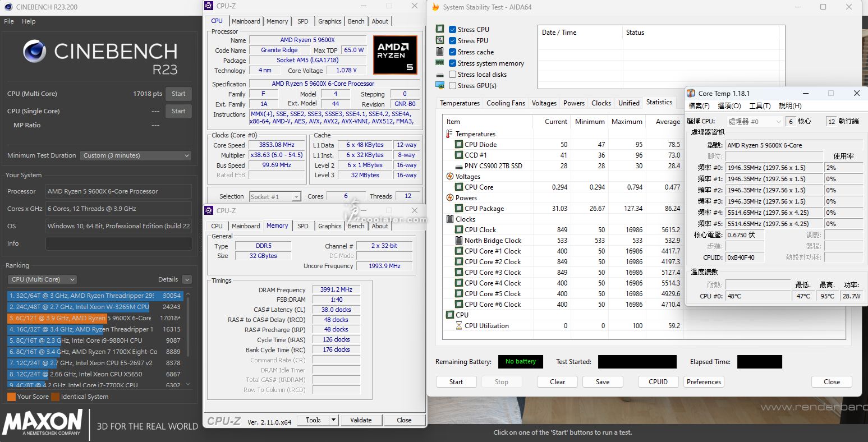Viewport: 868px width, 442px height.
Task: Click the AMD Ryzen 5 logo badge
Action: click(395, 54)
